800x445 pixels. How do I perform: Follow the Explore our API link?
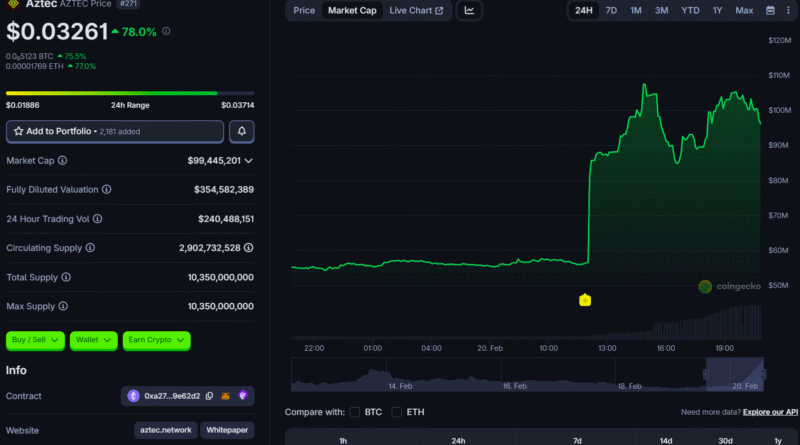[x=770, y=412]
